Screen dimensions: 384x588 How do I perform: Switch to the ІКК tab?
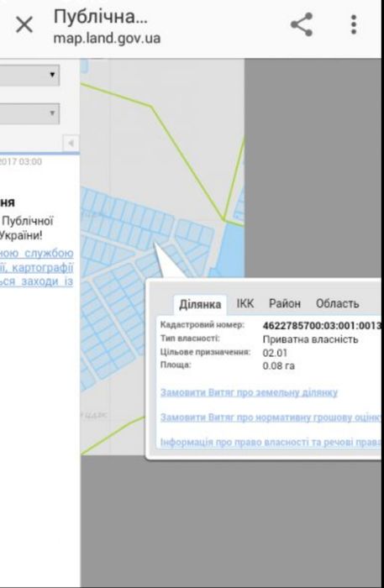click(x=245, y=303)
